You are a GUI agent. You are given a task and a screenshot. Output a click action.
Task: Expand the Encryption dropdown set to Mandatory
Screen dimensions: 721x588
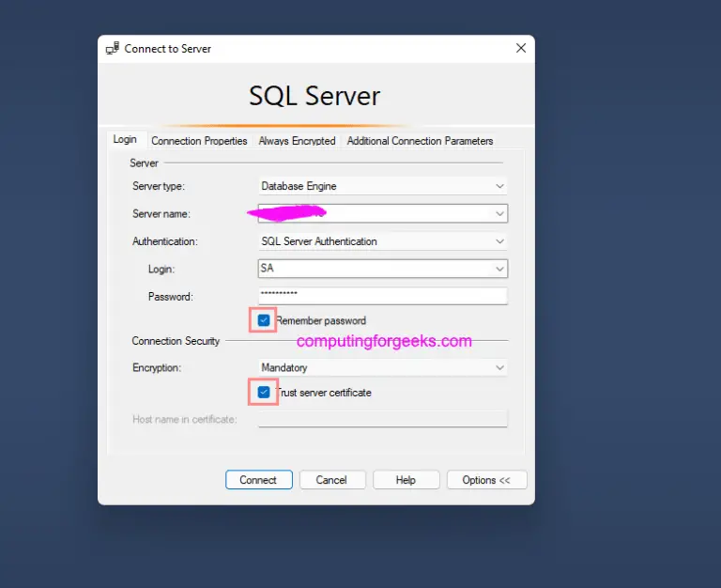[499, 368]
